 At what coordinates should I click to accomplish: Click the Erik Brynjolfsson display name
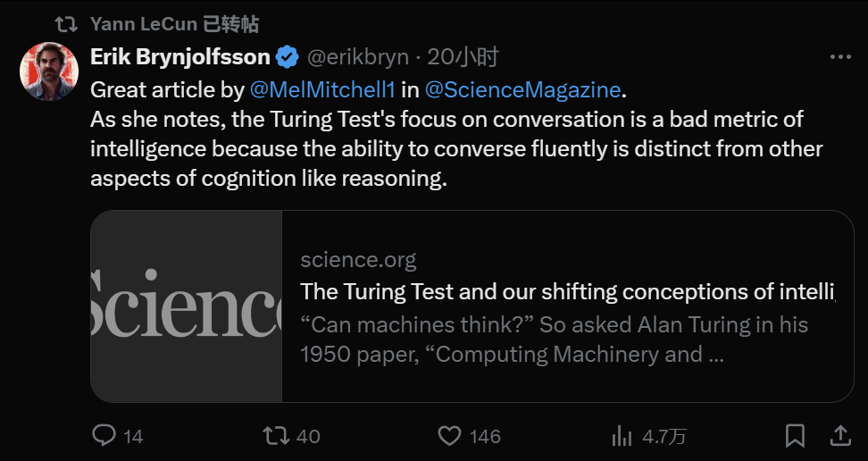click(179, 57)
